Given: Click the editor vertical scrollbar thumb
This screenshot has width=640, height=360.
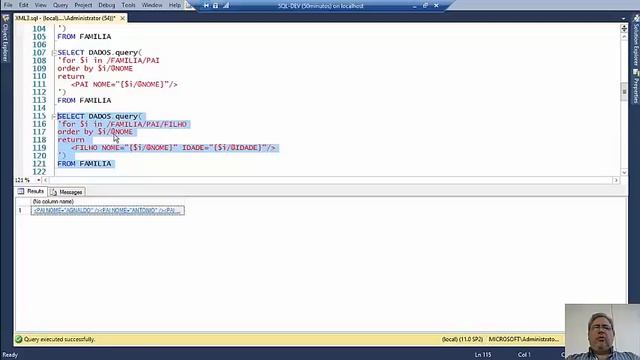Looking at the screenshot, I should [x=624, y=91].
